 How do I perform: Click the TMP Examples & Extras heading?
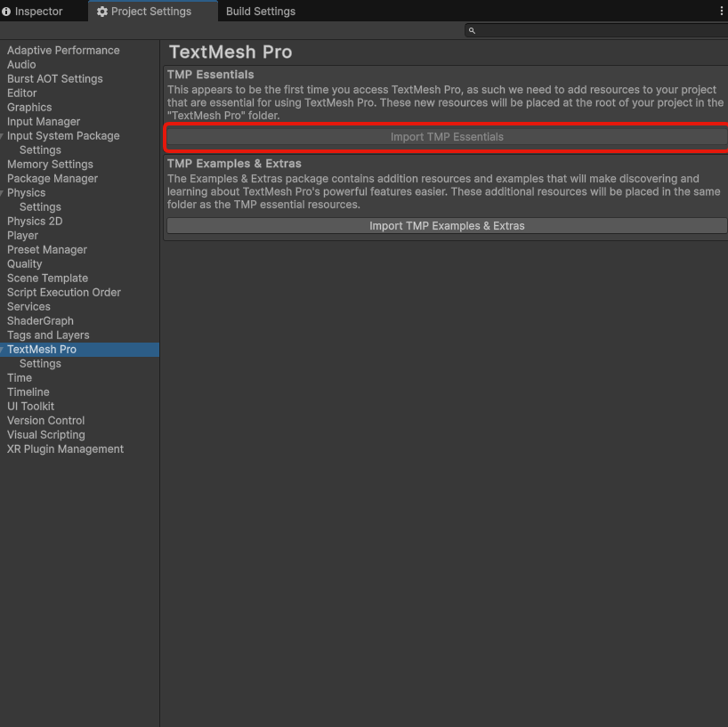(234, 164)
